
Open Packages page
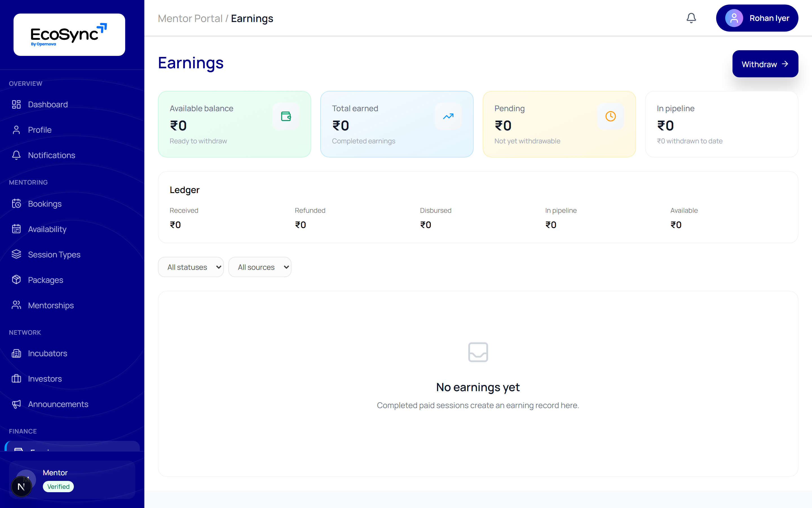(x=72, y=280)
